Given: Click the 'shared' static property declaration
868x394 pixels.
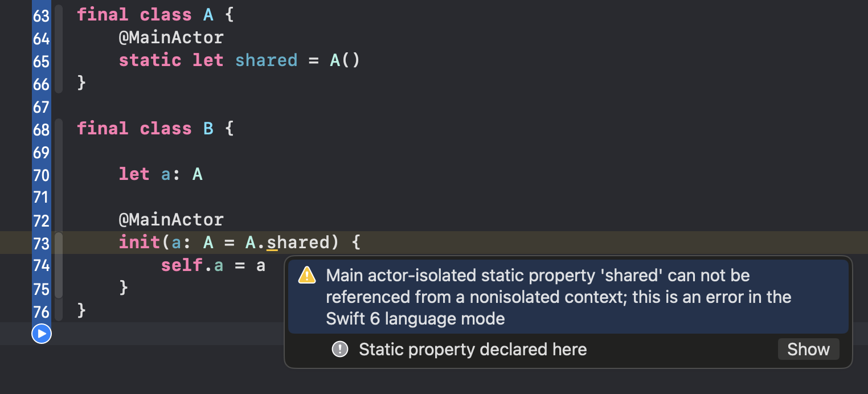Looking at the screenshot, I should (267, 60).
